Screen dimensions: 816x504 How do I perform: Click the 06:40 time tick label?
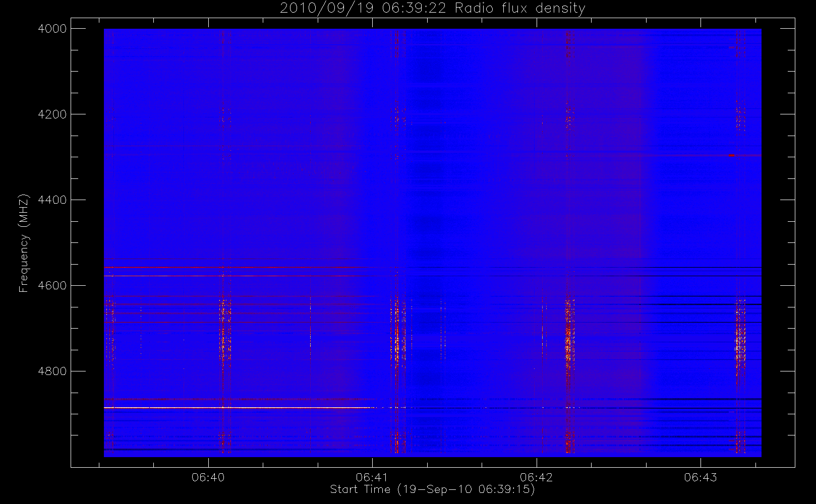pos(208,477)
